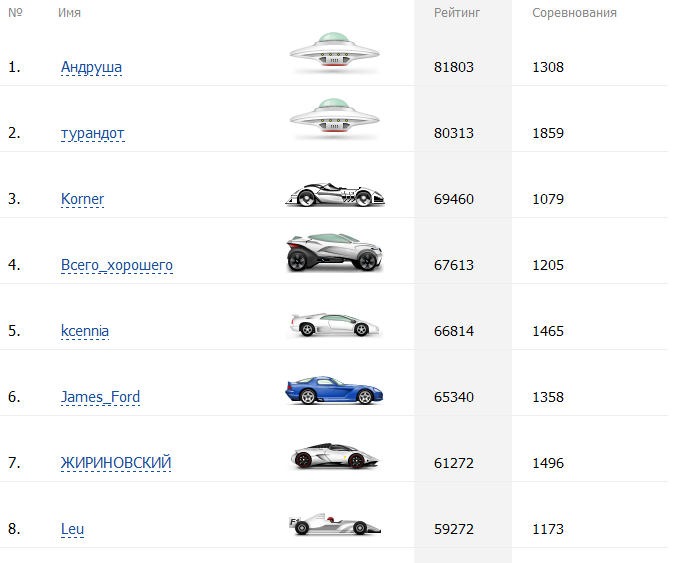Open the Leu profile link
Screen dimensions: 681x563
coord(72,529)
